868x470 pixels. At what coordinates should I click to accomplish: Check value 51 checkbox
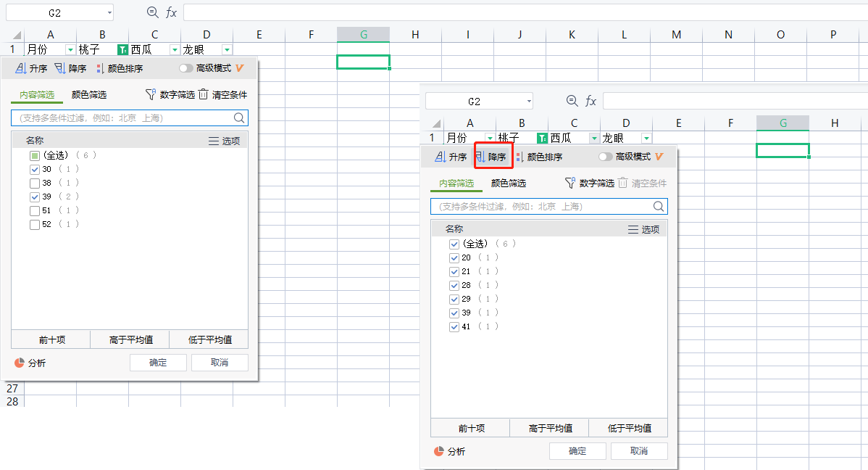[34, 211]
